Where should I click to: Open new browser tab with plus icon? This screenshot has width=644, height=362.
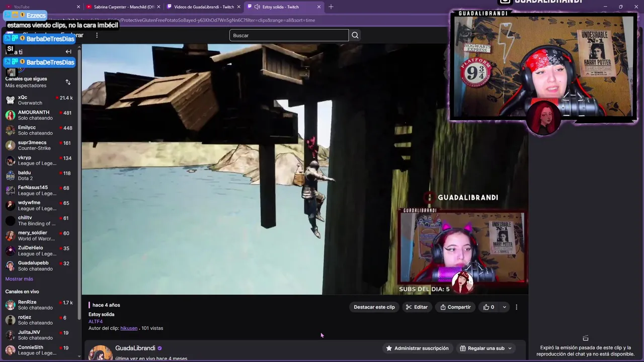coord(331,7)
